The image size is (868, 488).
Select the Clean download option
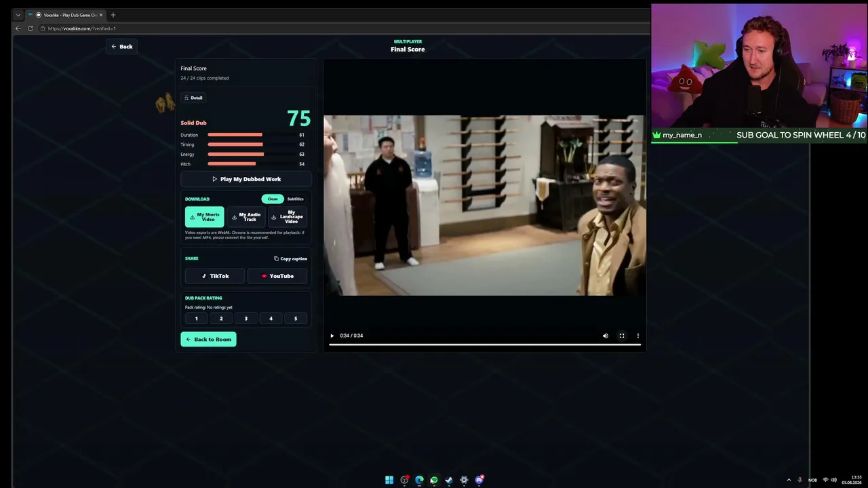click(x=273, y=199)
